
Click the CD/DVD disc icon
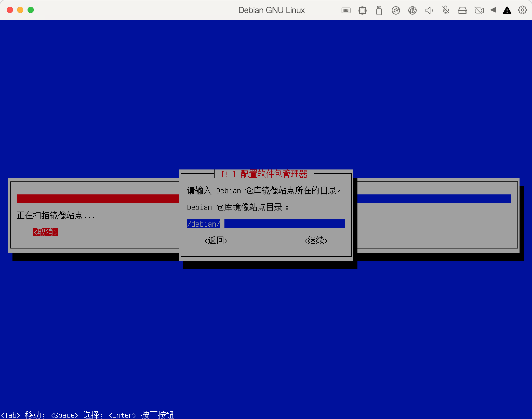pyautogui.click(x=396, y=10)
